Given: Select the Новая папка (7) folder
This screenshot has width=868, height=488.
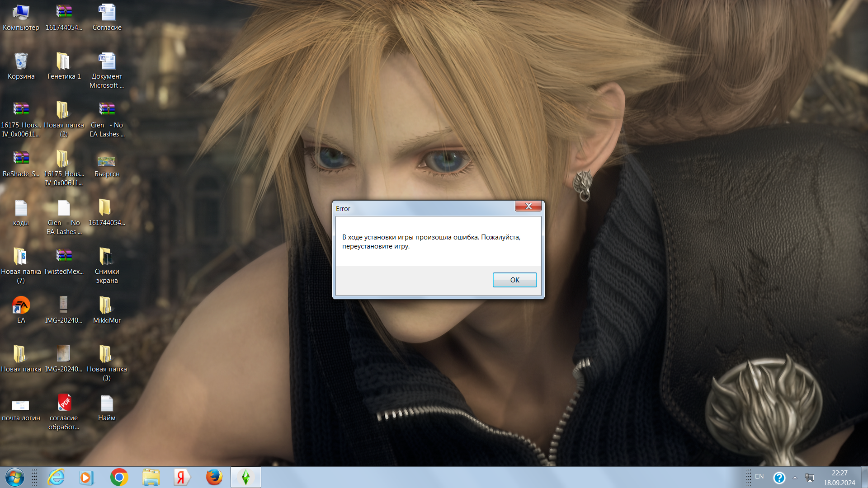Looking at the screenshot, I should [21, 266].
